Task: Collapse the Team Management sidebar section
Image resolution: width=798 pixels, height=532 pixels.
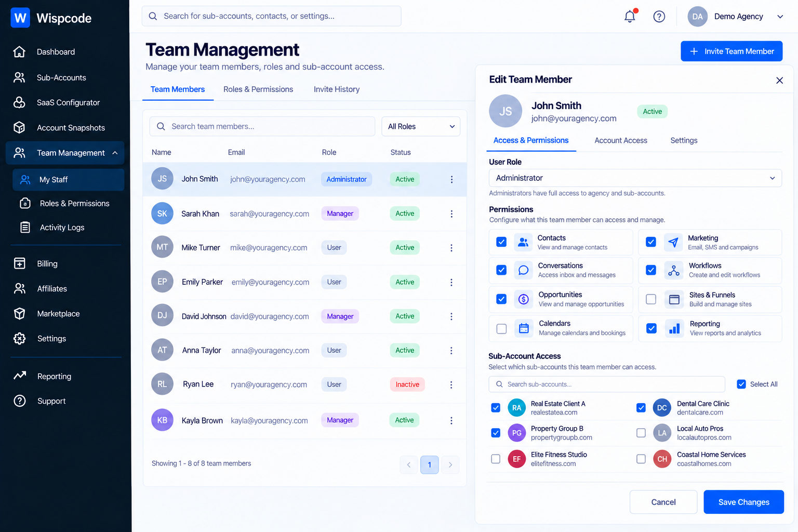Action: (x=115, y=153)
